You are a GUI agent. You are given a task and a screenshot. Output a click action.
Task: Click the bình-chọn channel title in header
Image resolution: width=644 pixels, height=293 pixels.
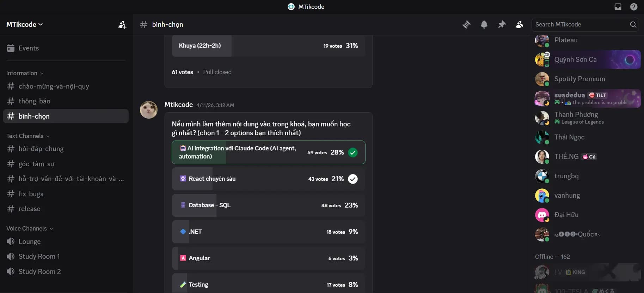(x=167, y=24)
